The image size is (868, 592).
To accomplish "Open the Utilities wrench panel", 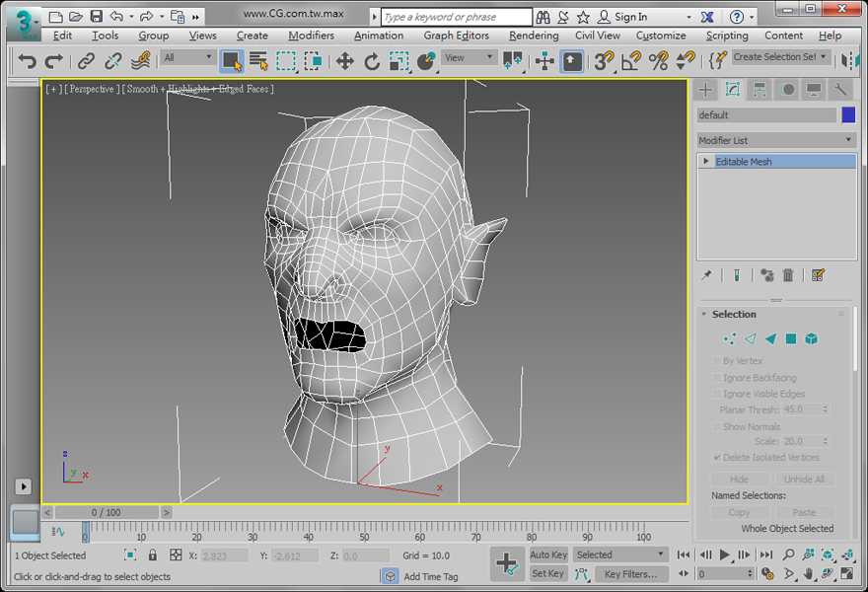I will coord(840,90).
